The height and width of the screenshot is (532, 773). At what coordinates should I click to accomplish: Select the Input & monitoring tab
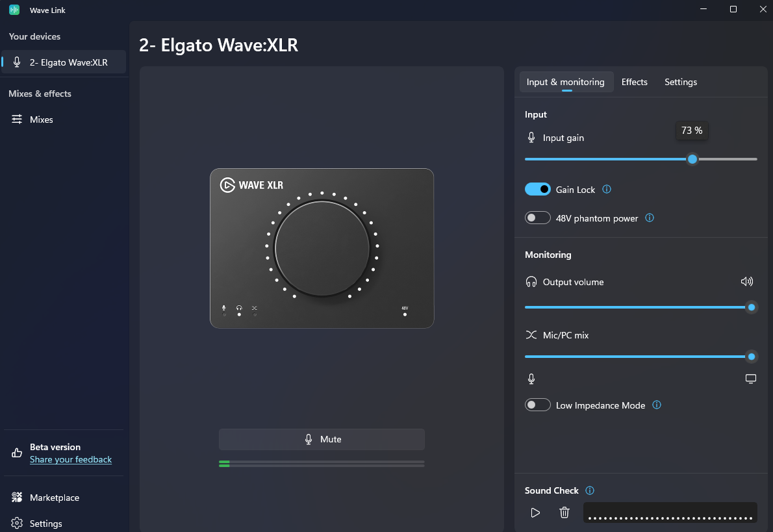click(x=565, y=82)
